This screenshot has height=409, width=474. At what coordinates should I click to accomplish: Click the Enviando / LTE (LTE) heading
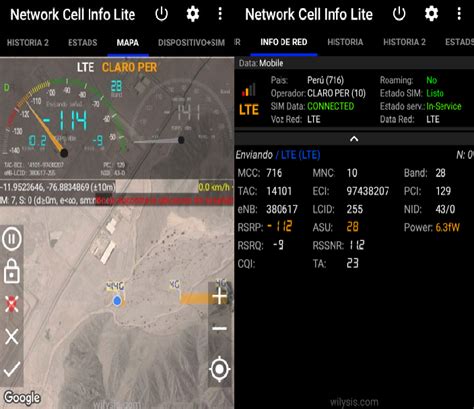point(278,155)
